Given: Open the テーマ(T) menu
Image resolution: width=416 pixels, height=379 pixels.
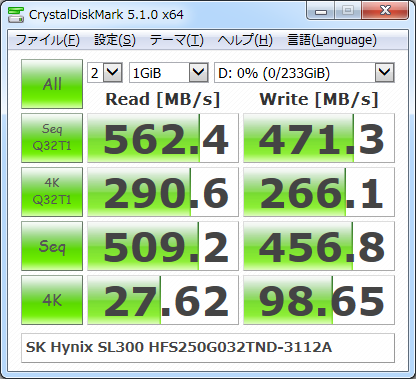Looking at the screenshot, I should pos(177,40).
